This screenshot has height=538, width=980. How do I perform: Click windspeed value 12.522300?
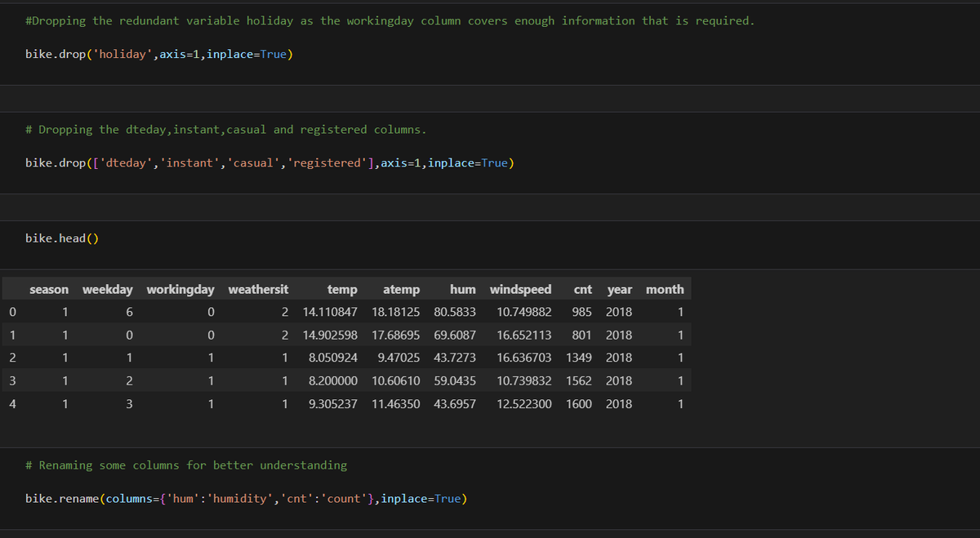[x=523, y=403]
